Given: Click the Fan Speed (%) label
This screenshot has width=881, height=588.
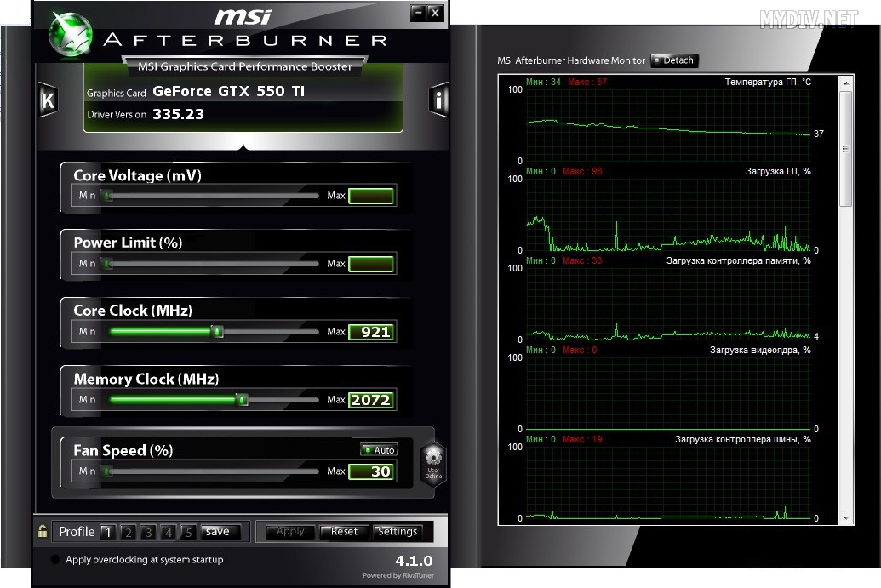Looking at the screenshot, I should pos(123,450).
